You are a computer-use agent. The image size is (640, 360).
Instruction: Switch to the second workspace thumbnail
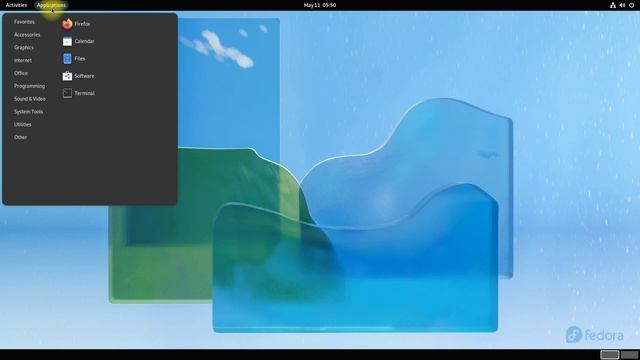coord(629,354)
